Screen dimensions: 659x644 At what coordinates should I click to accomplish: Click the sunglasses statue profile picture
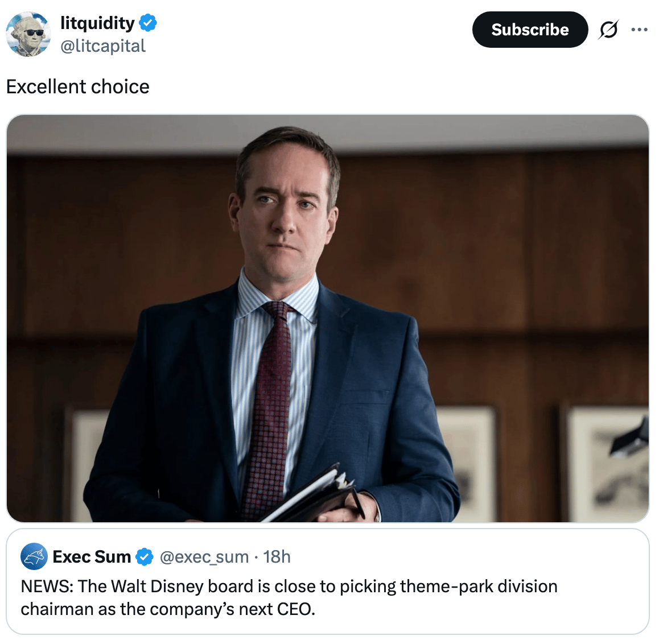28,34
